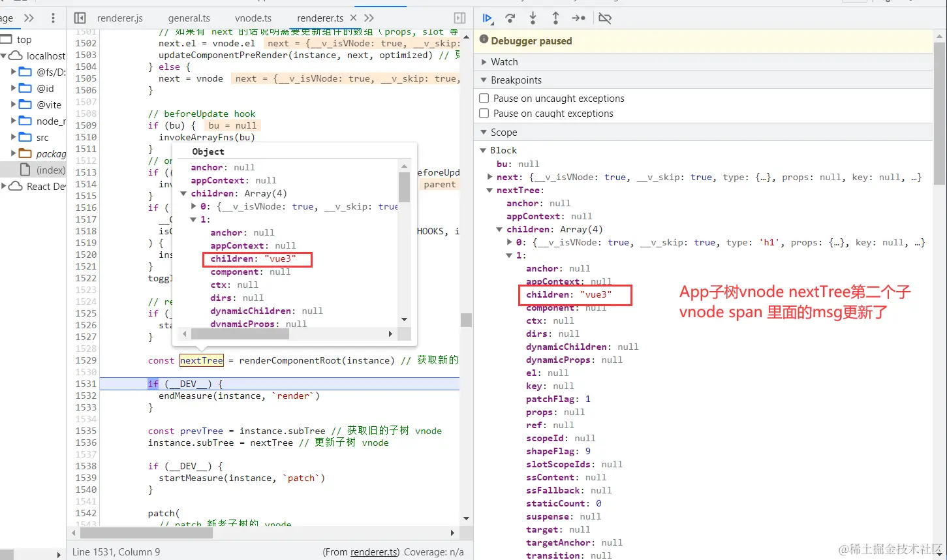947x560 pixels.
Task: Toggle the navigator sidebar icon
Action: pos(80,18)
